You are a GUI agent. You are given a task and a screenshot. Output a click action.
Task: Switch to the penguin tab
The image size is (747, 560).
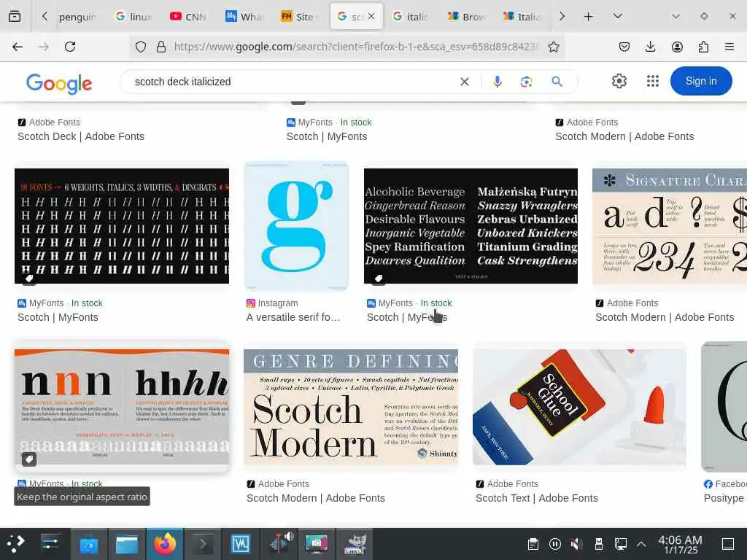click(77, 17)
